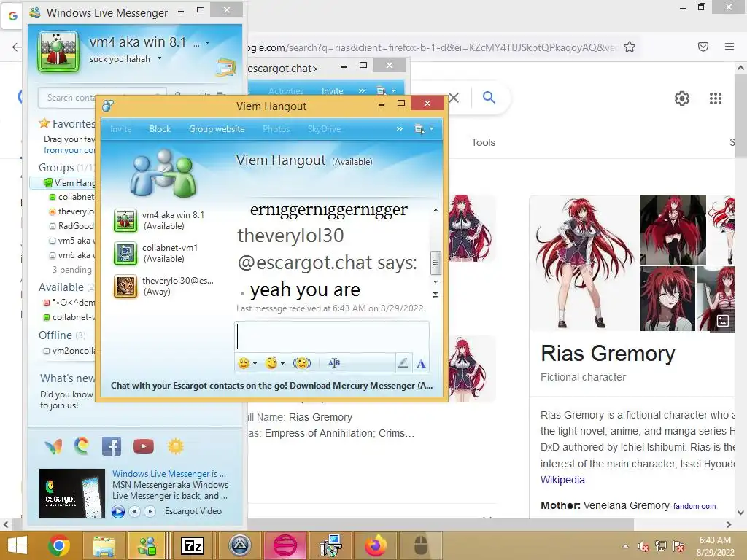Open the show menu dropdown in the escargot.chat window
The height and width of the screenshot is (560, 747).
click(386, 90)
